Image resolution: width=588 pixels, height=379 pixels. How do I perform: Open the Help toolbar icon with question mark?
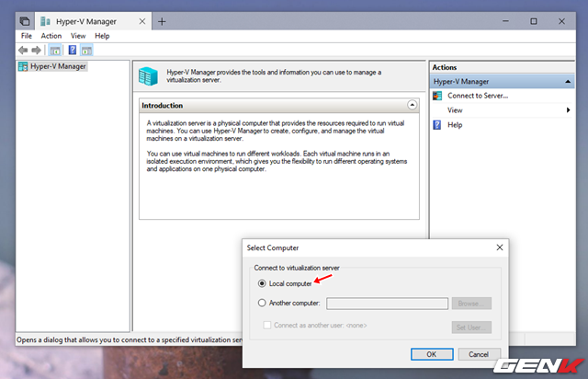(73, 50)
